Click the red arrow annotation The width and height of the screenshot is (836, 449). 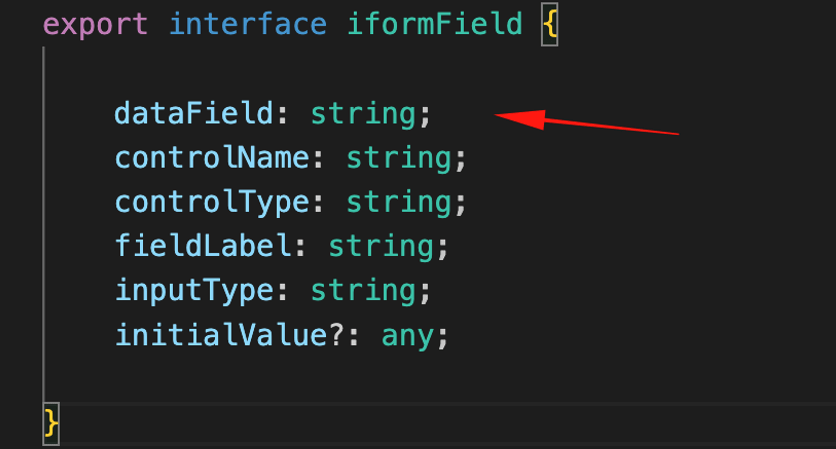click(x=586, y=122)
